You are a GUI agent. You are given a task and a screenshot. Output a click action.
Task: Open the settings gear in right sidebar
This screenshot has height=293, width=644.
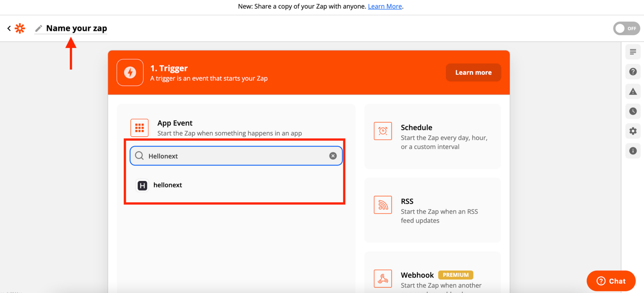tap(633, 131)
